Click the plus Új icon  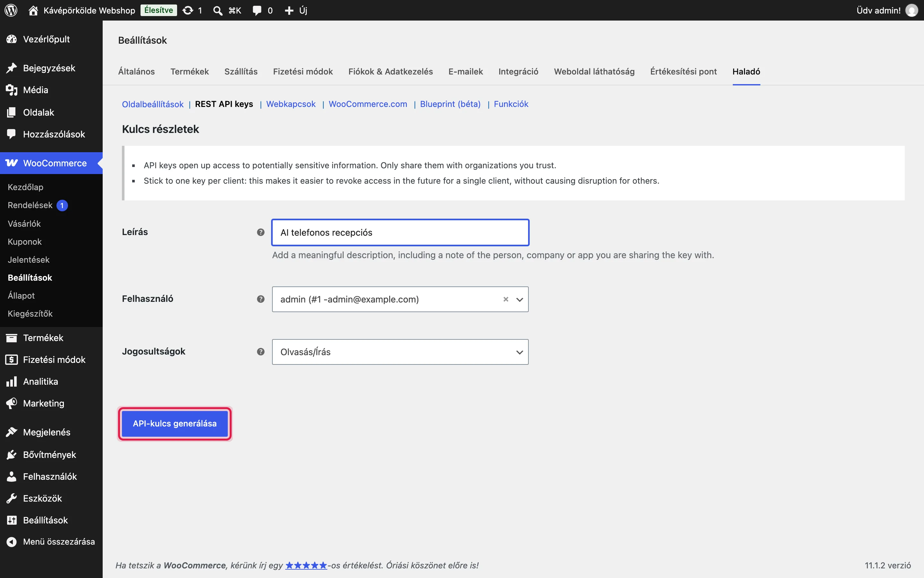coord(289,10)
